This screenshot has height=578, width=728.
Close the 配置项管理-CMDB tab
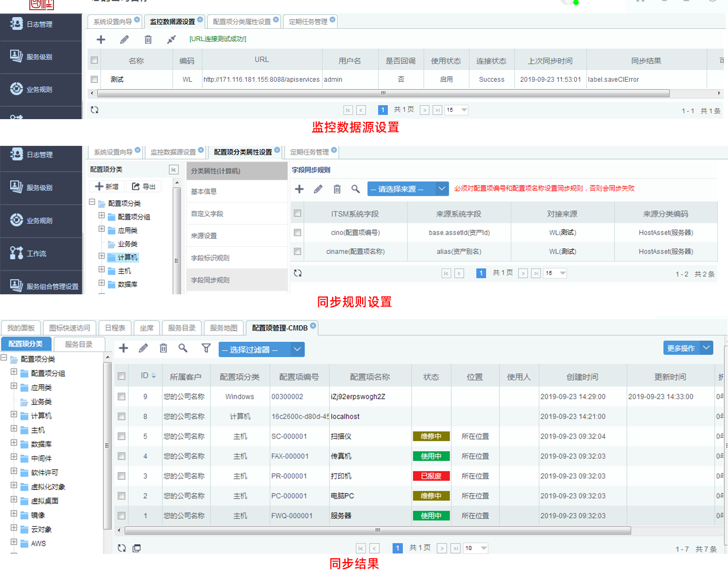pos(313,325)
